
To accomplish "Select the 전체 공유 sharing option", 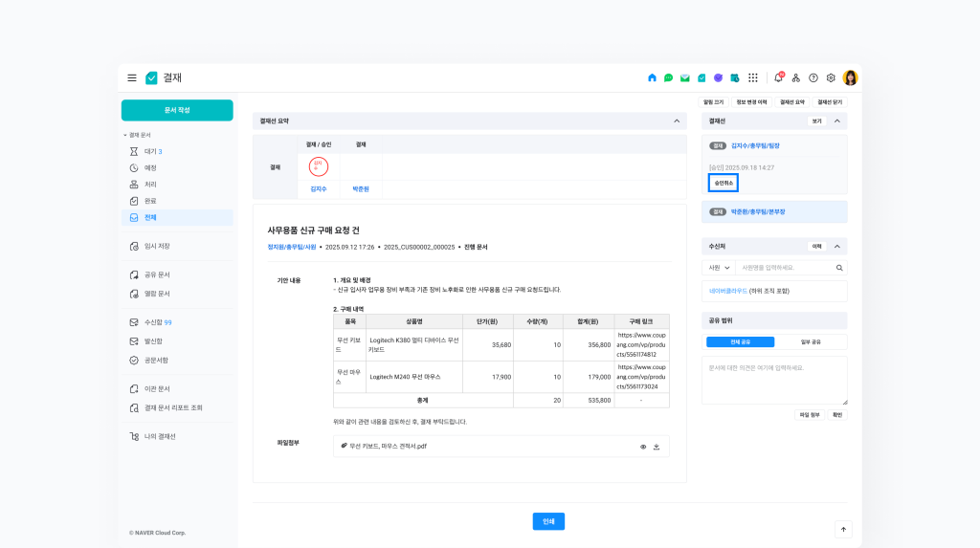I will click(x=740, y=341).
